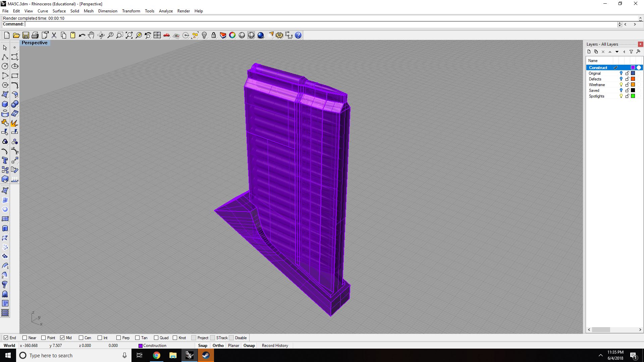Viewport: 644px width, 362px height.
Task: Open the Render menu
Action: tap(183, 11)
